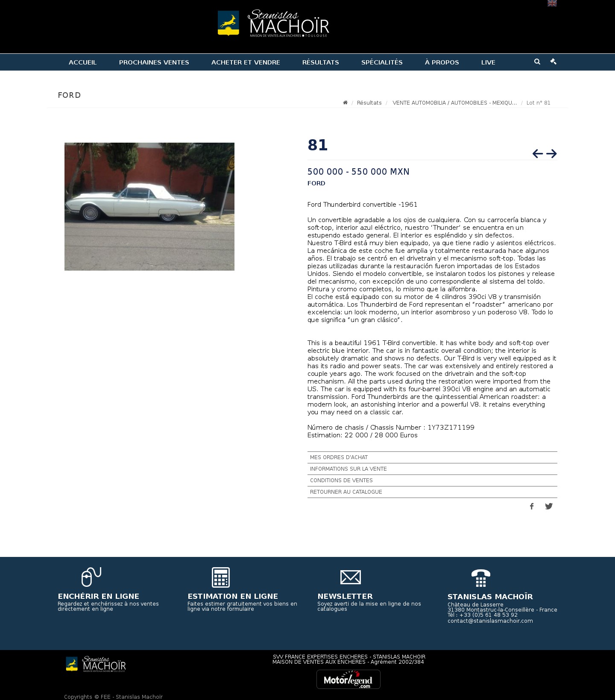
Task: Open the À Propos menu
Action: (x=442, y=62)
